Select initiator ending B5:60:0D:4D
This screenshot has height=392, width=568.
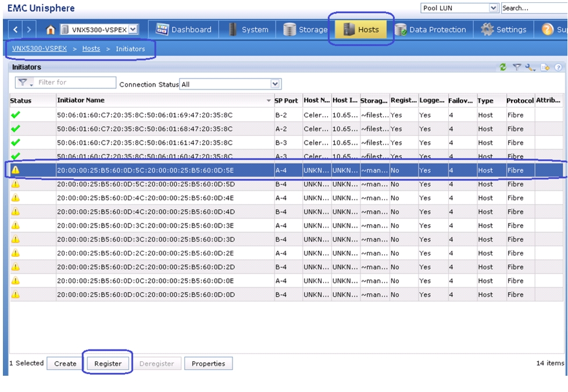(286, 212)
